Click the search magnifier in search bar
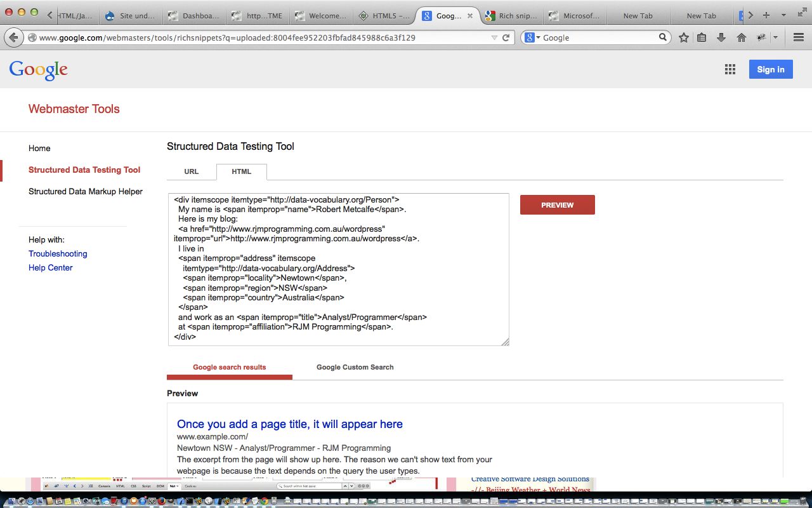Viewport: 812px width, 508px height. click(x=663, y=37)
